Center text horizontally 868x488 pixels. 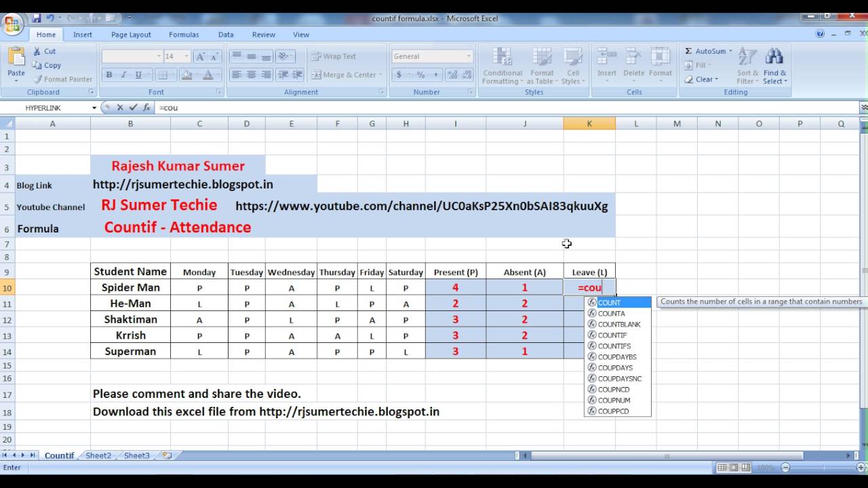251,75
